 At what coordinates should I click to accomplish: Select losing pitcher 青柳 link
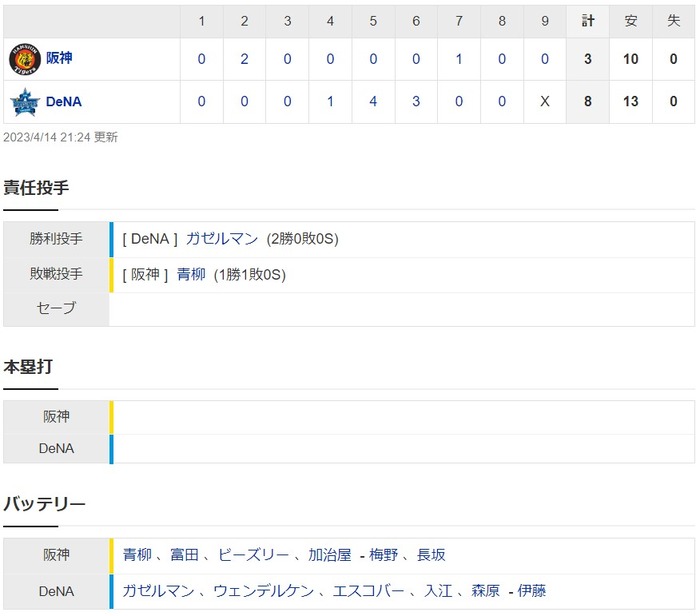[191, 274]
